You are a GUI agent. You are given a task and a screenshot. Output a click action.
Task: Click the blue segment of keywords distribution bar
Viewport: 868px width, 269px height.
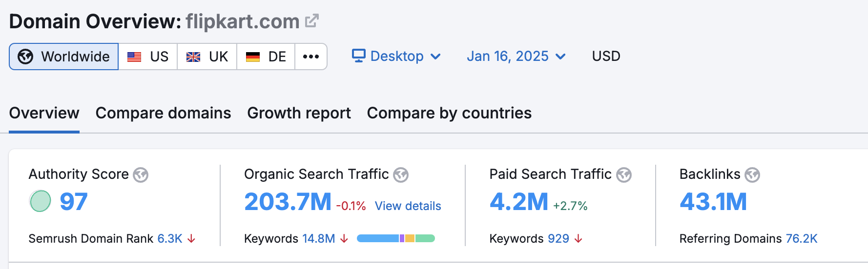pos(378,238)
